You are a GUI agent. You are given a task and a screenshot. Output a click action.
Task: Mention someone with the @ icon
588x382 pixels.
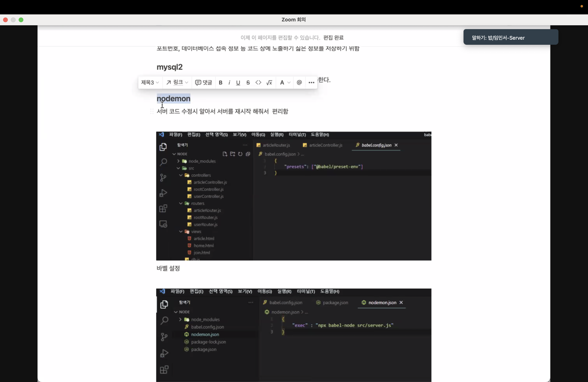tap(299, 82)
